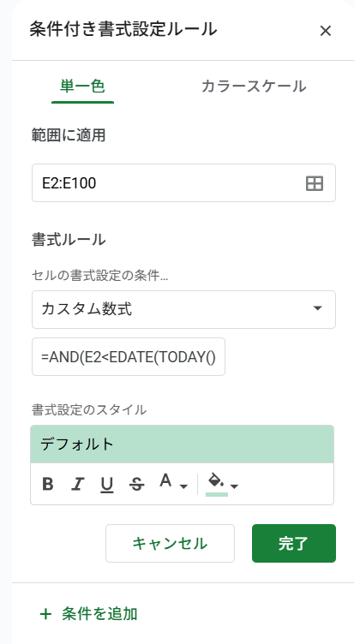Click the キャンセル button
Image resolution: width=354 pixels, height=644 pixels.
[170, 543]
